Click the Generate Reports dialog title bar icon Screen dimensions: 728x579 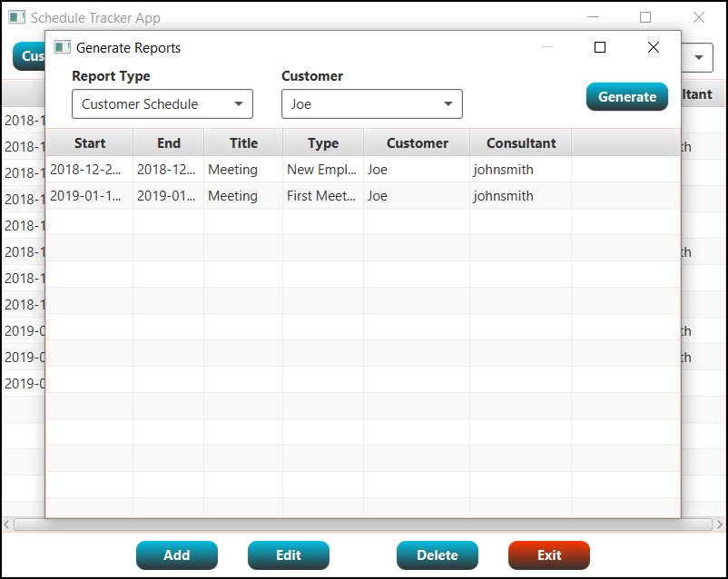point(62,47)
